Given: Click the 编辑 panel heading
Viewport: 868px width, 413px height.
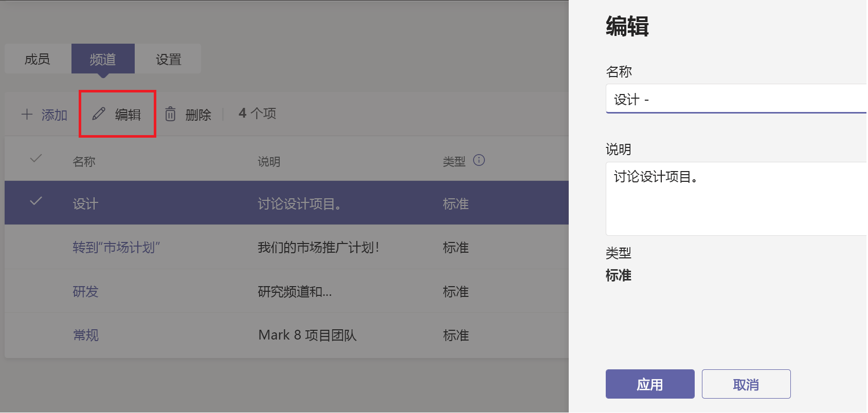Looking at the screenshot, I should click(x=627, y=26).
